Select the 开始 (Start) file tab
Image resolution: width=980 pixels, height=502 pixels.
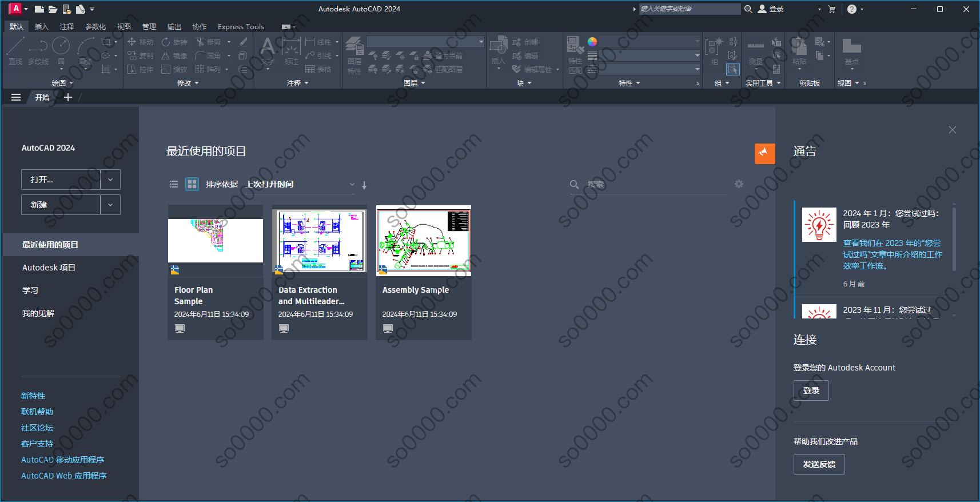click(x=42, y=97)
